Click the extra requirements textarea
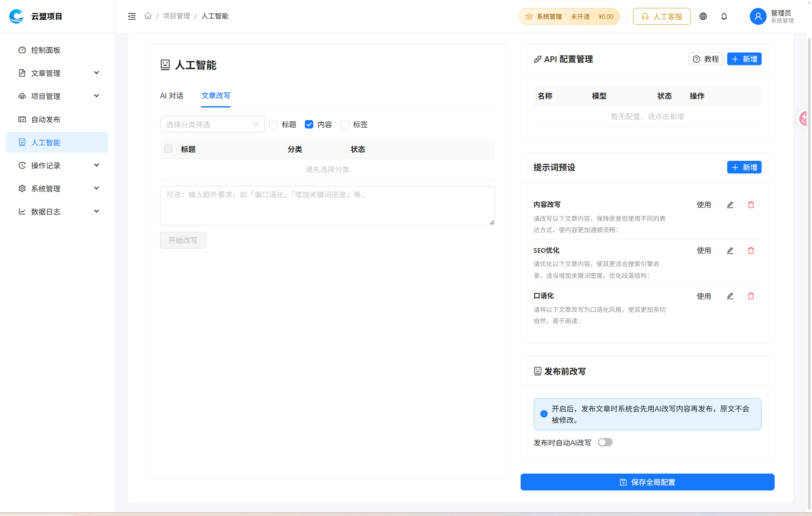This screenshot has height=516, width=812. click(327, 206)
